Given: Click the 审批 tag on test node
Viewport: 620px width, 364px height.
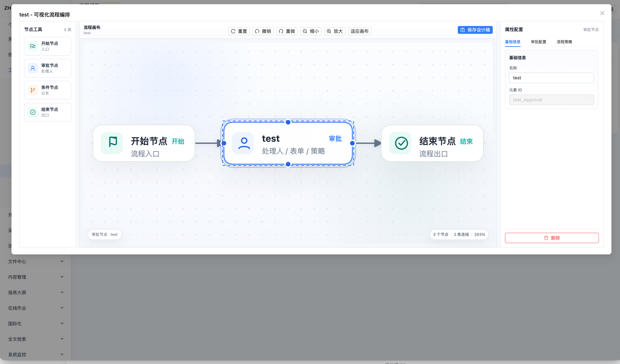Looking at the screenshot, I should [x=335, y=139].
